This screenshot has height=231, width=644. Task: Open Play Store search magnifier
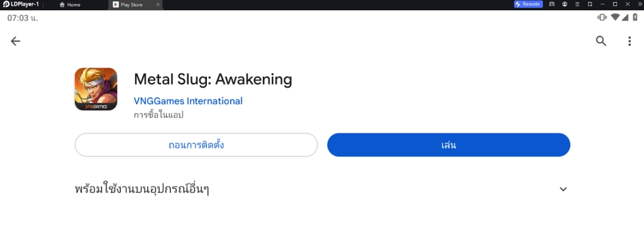click(x=601, y=41)
